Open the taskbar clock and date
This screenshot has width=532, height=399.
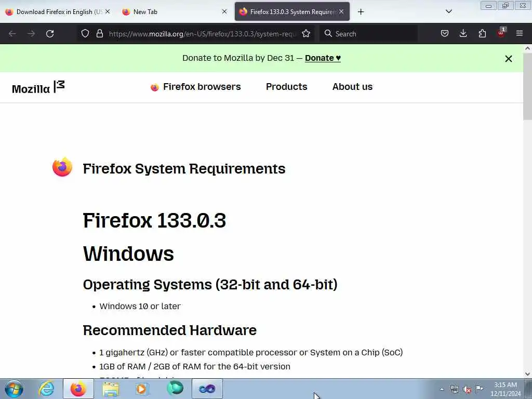tap(506, 389)
